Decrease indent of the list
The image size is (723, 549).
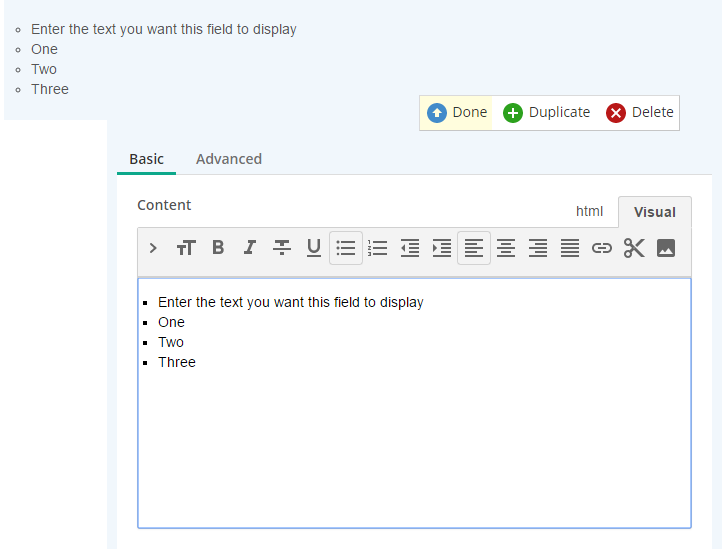(410, 248)
